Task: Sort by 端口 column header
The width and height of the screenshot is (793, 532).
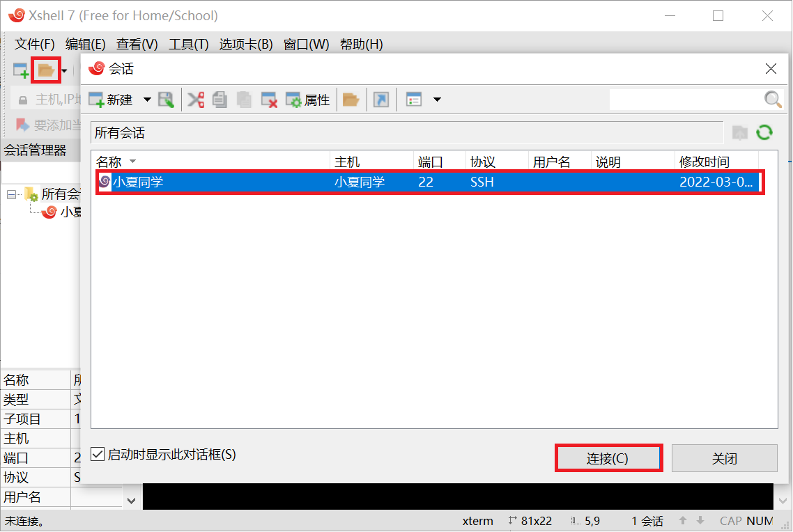Action: click(x=440, y=162)
